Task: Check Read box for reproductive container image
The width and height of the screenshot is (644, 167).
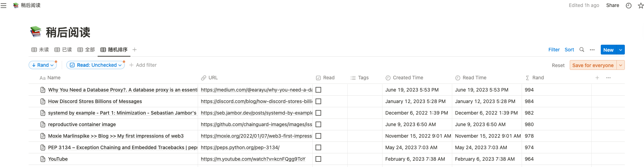Action: (318, 124)
